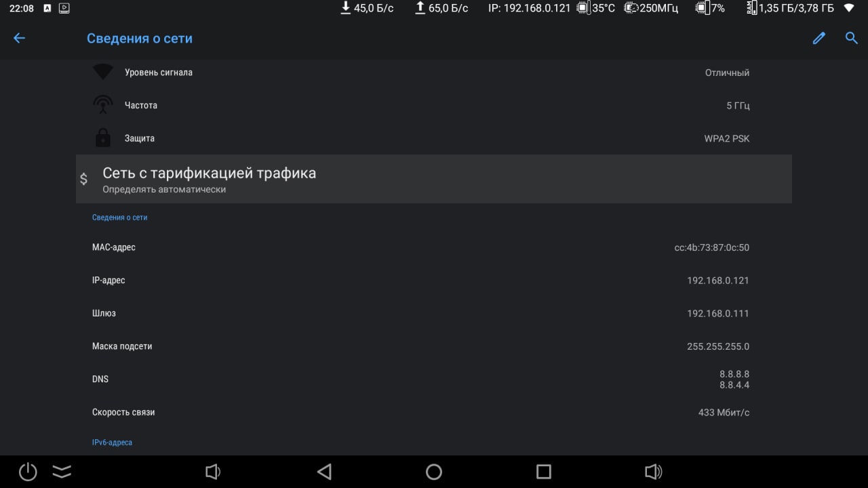
Task: Go back using the top-left arrow
Action: 19,38
